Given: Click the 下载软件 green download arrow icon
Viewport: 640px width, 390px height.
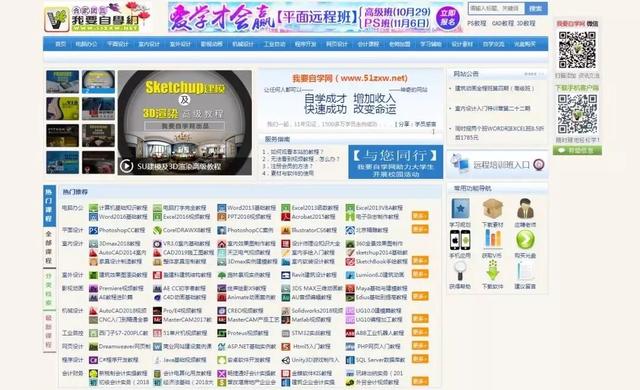Looking at the screenshot, I should (x=492, y=270).
